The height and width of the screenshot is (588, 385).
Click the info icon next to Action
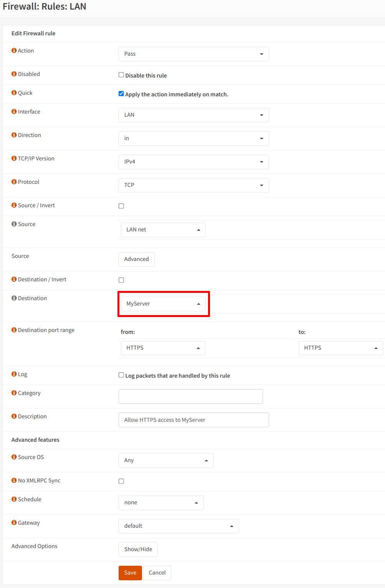(x=14, y=51)
